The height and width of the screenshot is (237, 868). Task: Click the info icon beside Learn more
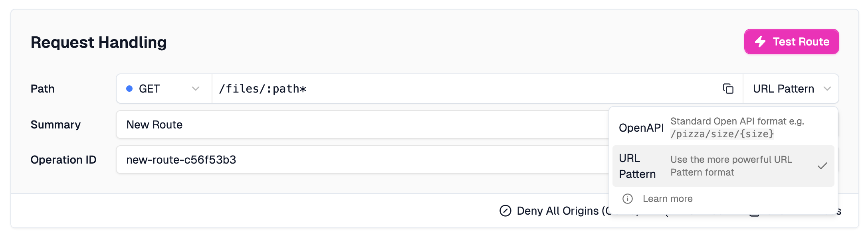tap(628, 199)
